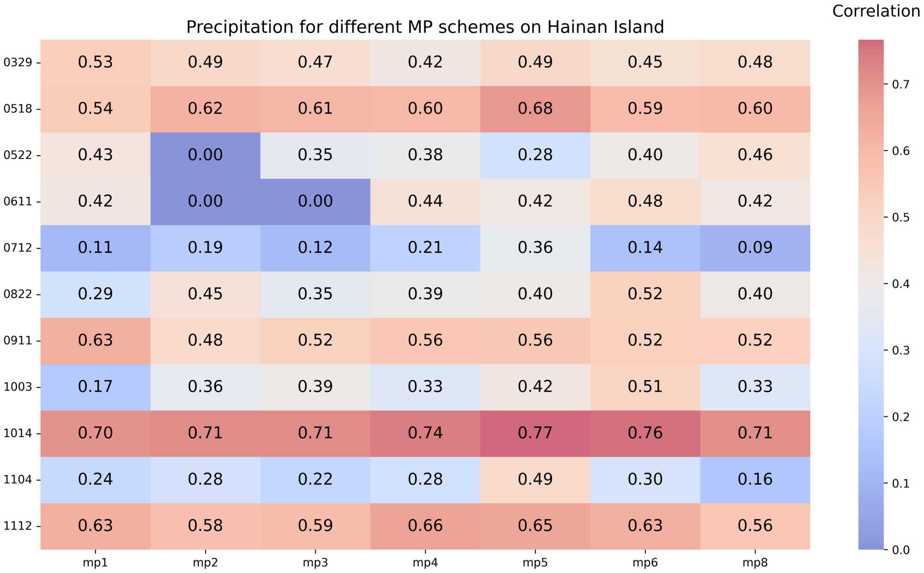Click the mp5 cell in row 1104

(535, 479)
